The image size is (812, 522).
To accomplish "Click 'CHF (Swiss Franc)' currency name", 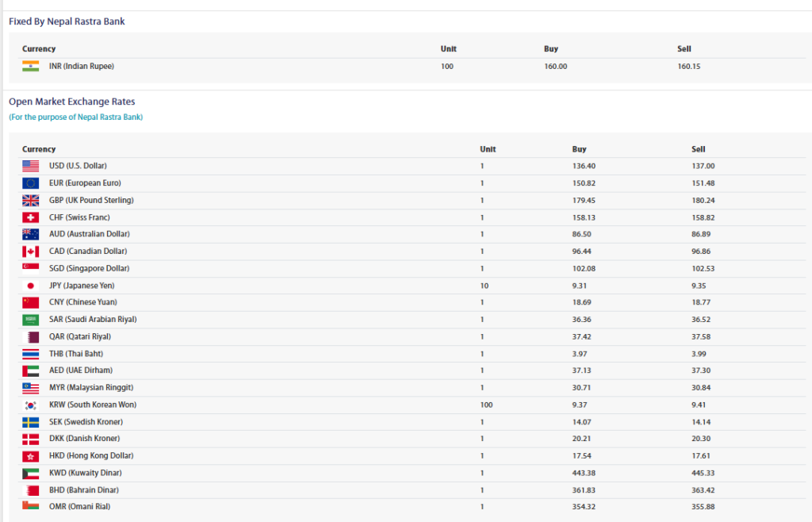I will click(79, 217).
